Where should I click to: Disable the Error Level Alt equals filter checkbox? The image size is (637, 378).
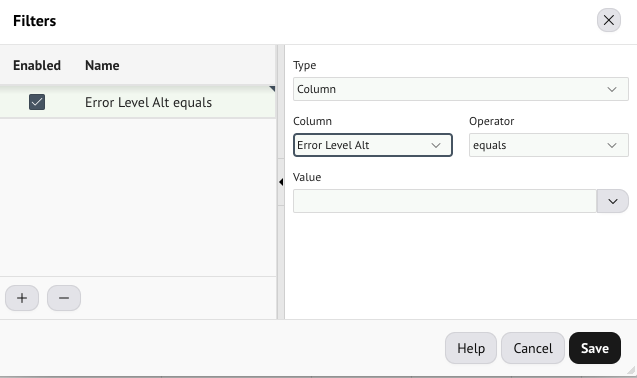tap(37, 102)
